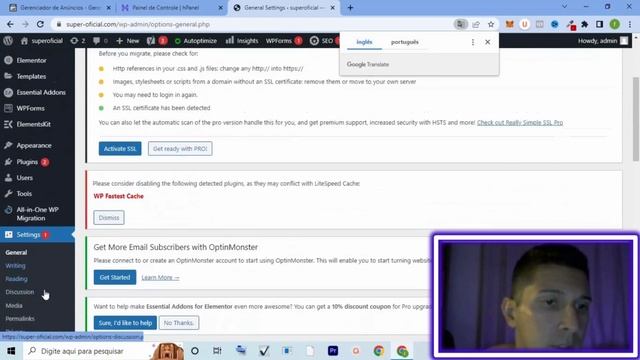This screenshot has height=360, width=640.
Task: Go to Permalinks settings
Action: (20, 318)
